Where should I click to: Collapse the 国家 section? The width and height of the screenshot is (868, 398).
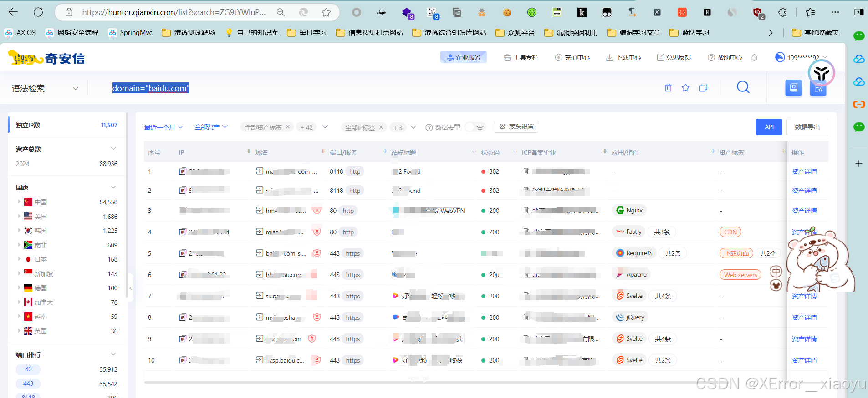113,187
